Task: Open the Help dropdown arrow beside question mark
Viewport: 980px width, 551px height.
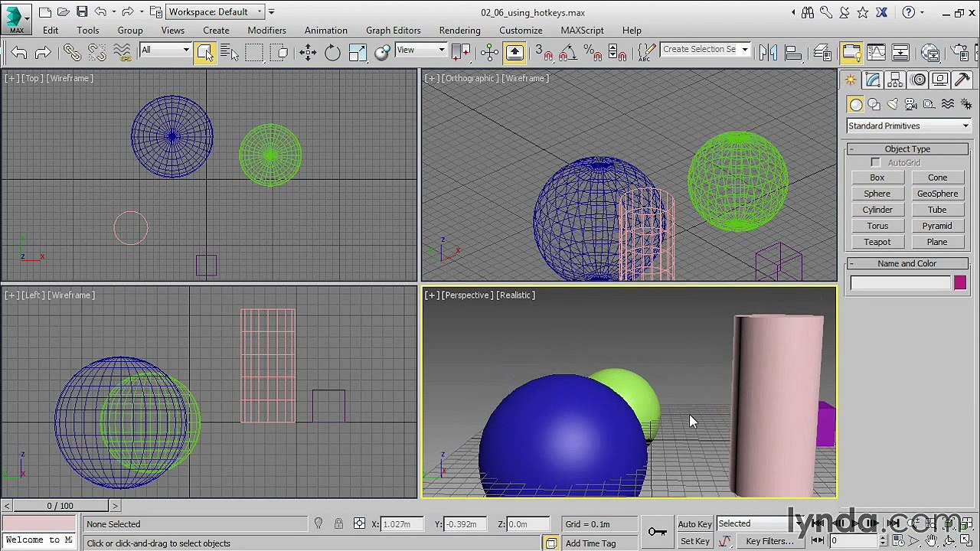Action: click(922, 12)
